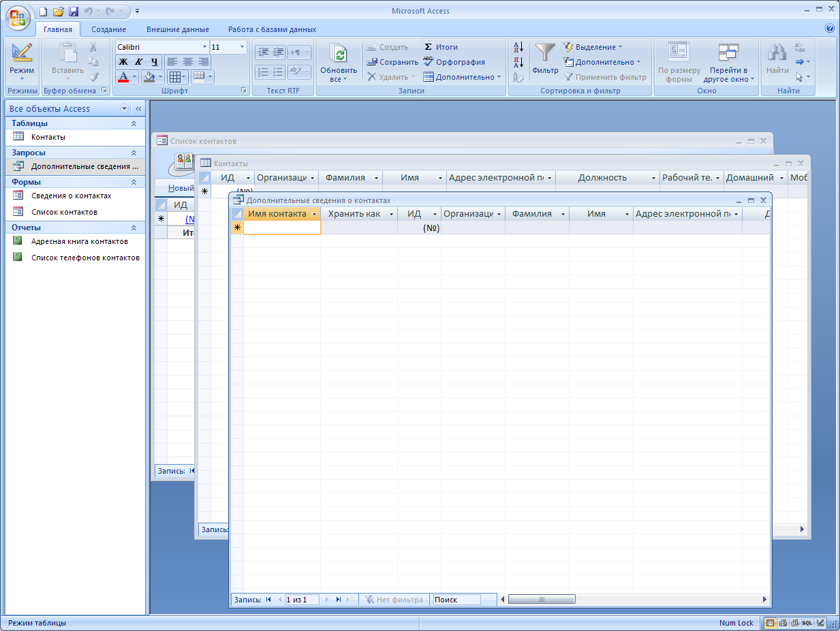Align text center
Viewport: 840px width, 631px height.
click(188, 61)
